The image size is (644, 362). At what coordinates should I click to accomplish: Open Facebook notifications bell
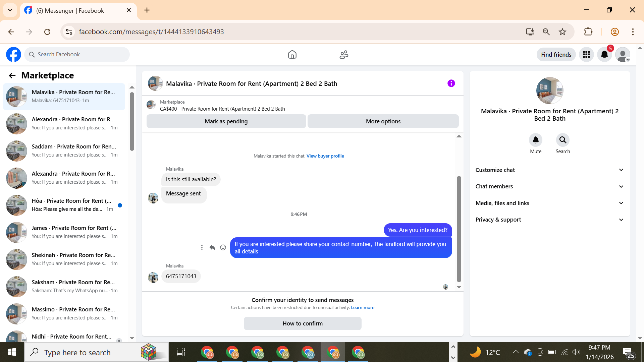[604, 55]
